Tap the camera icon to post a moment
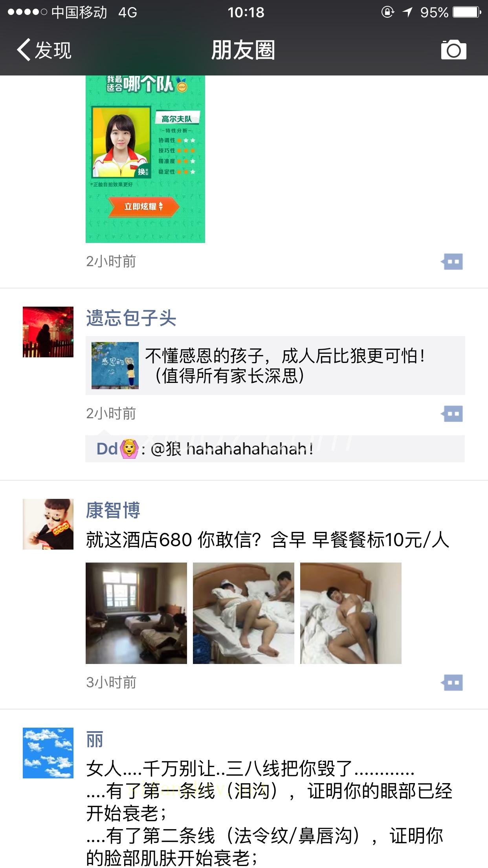 (453, 50)
